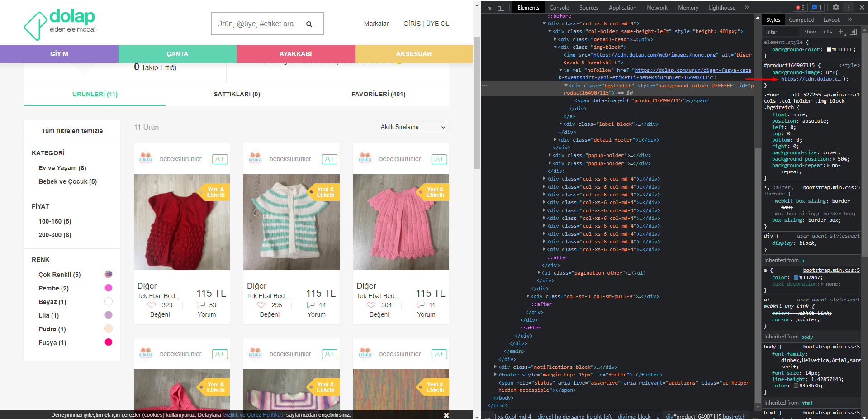Open the Computed styles tab

[802, 19]
